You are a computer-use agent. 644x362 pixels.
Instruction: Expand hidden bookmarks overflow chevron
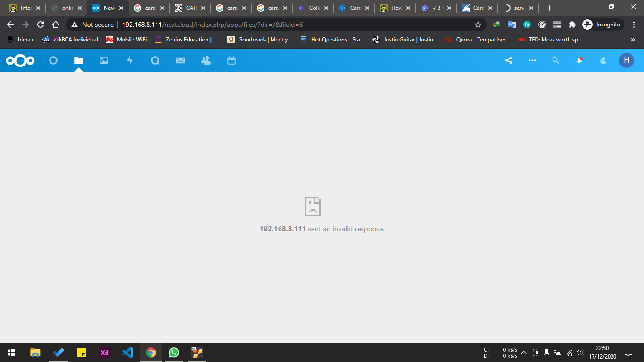(633, 40)
